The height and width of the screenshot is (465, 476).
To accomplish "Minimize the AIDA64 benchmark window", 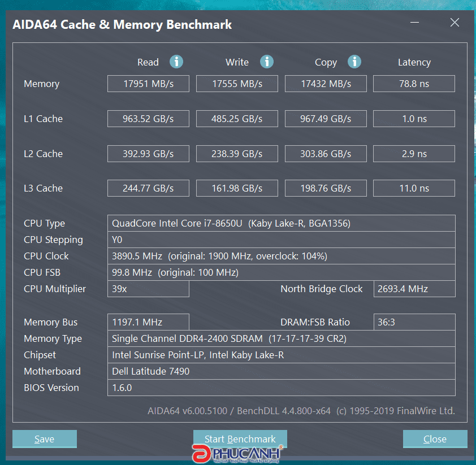I will [414, 23].
